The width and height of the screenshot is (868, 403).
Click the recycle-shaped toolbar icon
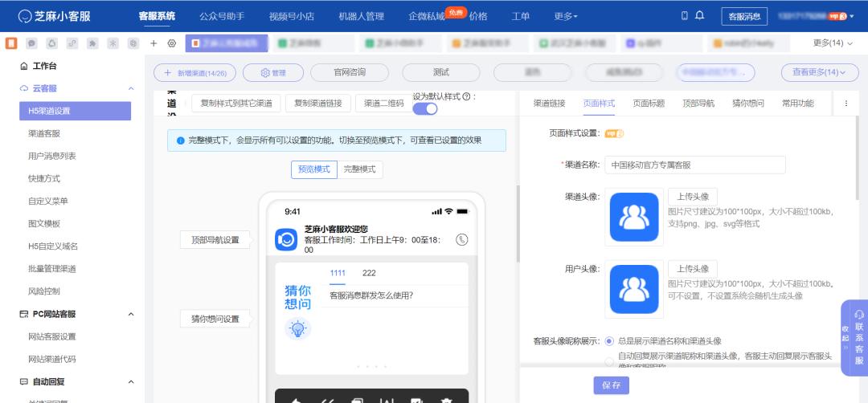coord(52,43)
